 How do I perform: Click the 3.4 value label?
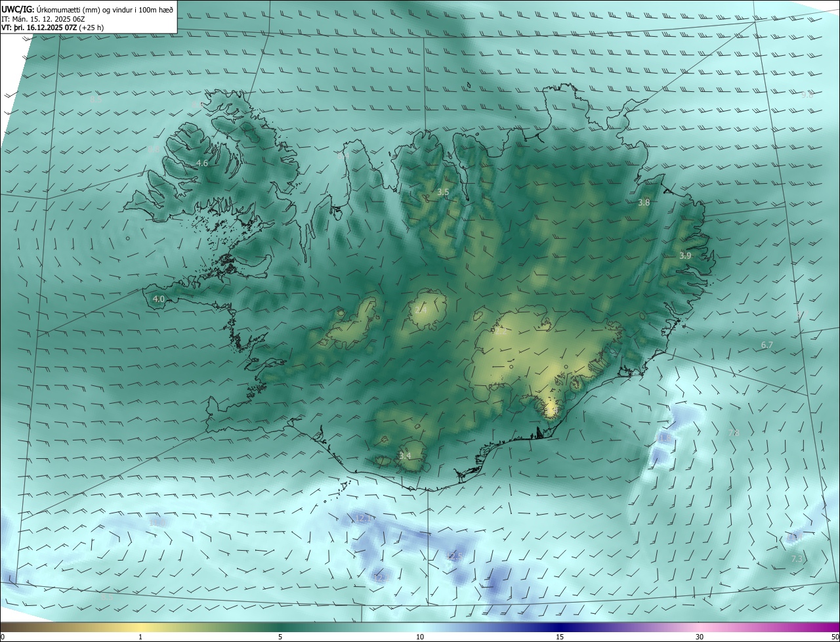pyautogui.click(x=405, y=456)
